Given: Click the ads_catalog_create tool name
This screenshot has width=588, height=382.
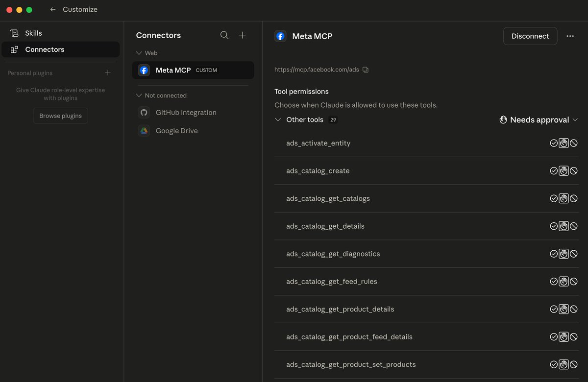Looking at the screenshot, I should (318, 171).
